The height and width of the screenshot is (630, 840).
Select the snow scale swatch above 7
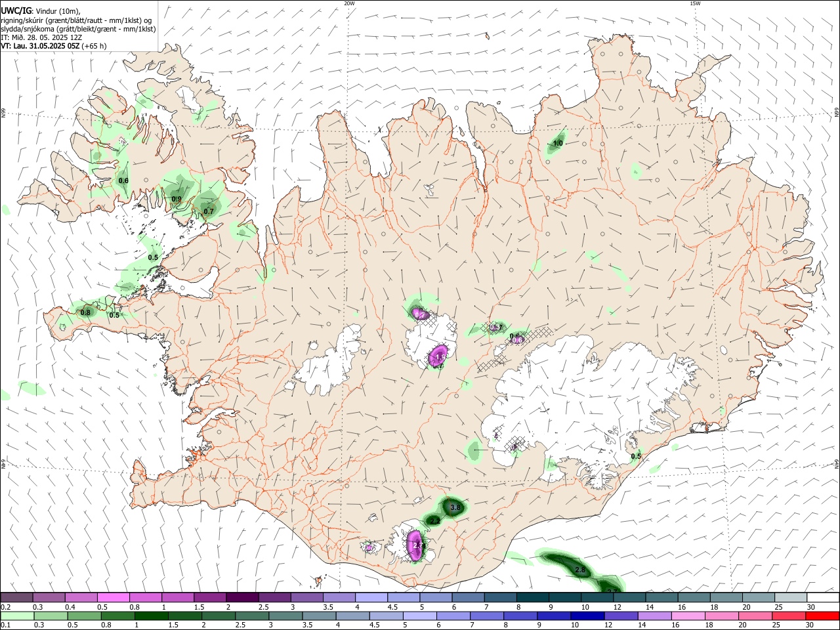tap(500, 597)
